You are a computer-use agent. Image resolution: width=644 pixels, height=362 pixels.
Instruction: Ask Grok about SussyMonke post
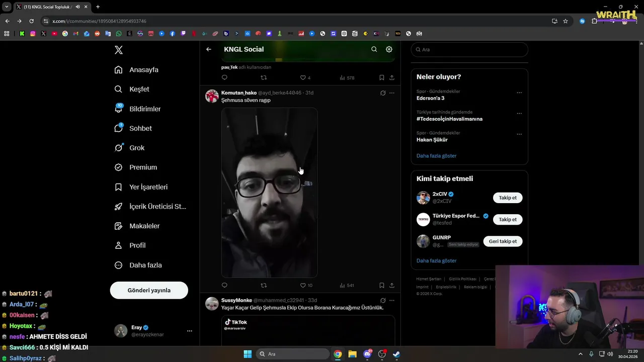pos(383,300)
